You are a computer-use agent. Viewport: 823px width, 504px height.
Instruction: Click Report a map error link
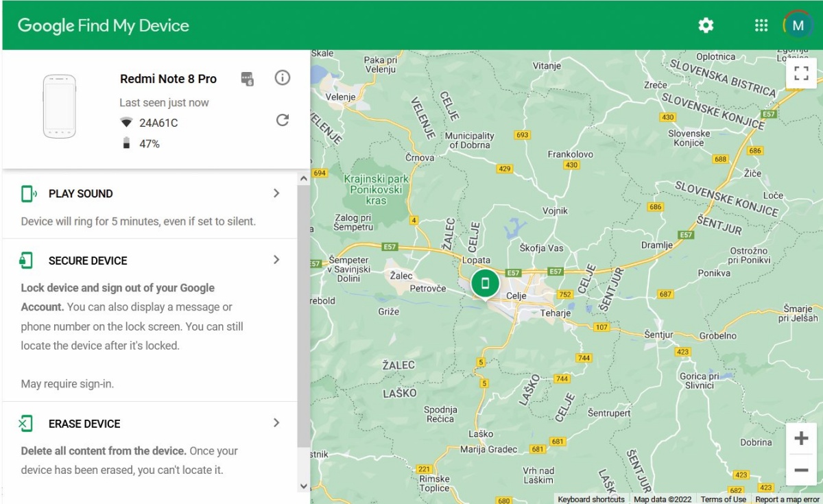(x=787, y=499)
